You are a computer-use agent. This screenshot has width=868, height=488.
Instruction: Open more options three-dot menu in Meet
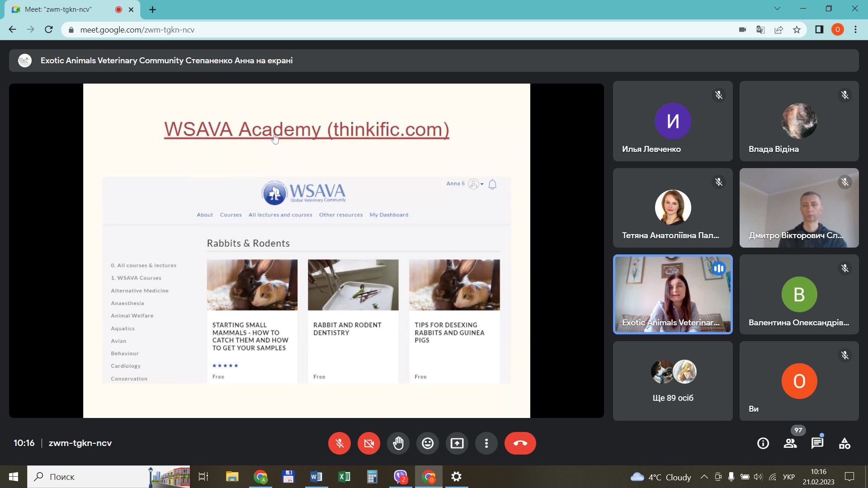[486, 443]
